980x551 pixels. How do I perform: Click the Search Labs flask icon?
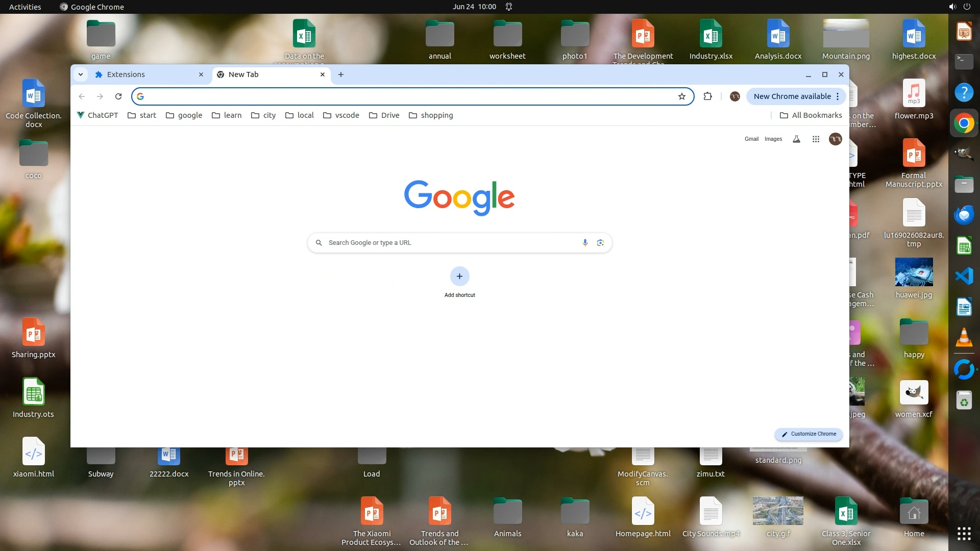pos(796,139)
